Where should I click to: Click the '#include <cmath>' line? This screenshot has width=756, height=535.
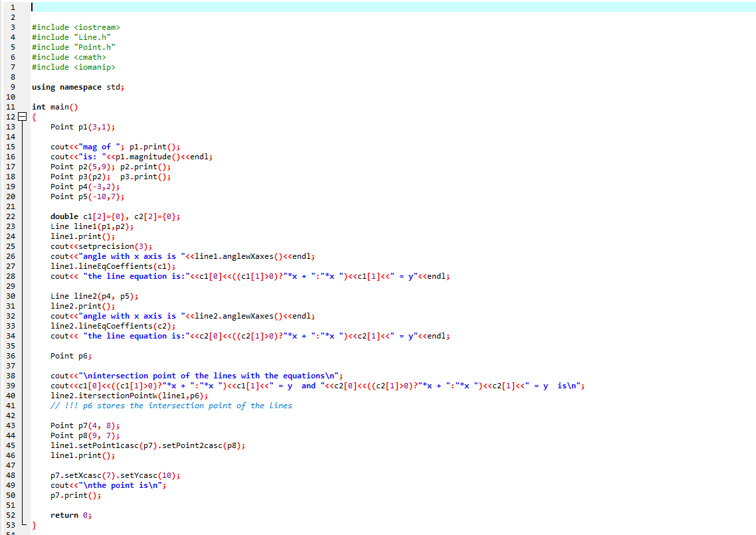(x=69, y=57)
